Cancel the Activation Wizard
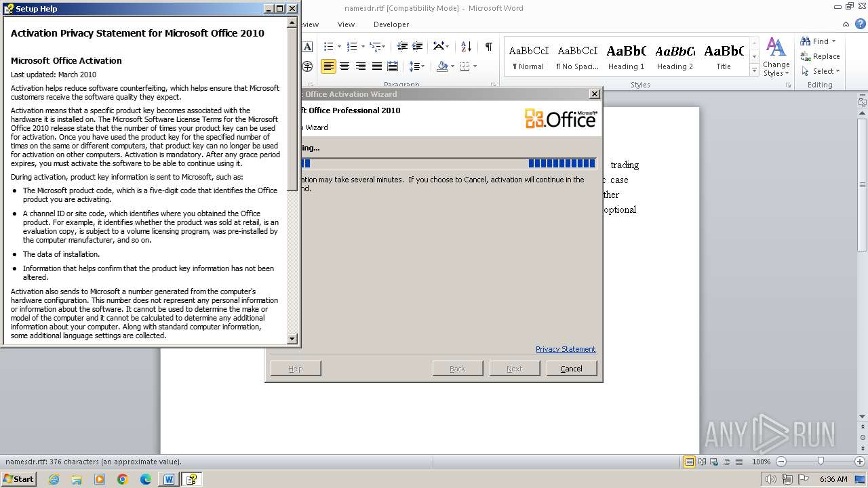The width and height of the screenshot is (868, 488). pos(571,369)
